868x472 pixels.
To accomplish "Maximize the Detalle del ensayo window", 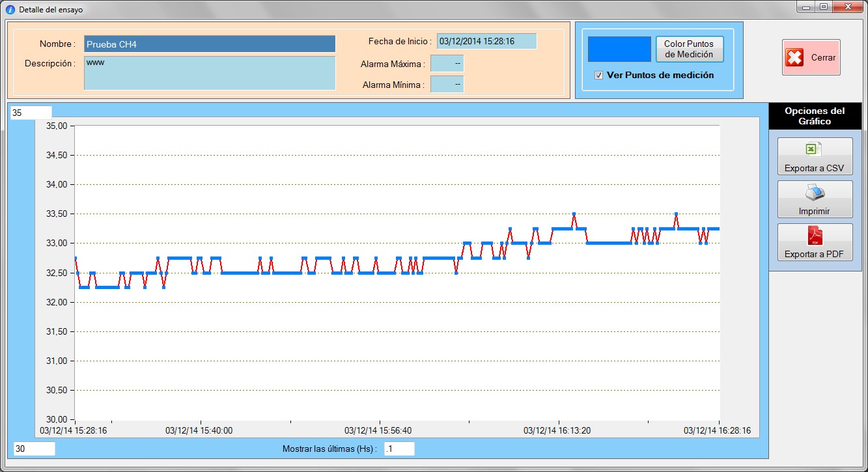I will tap(824, 7).
